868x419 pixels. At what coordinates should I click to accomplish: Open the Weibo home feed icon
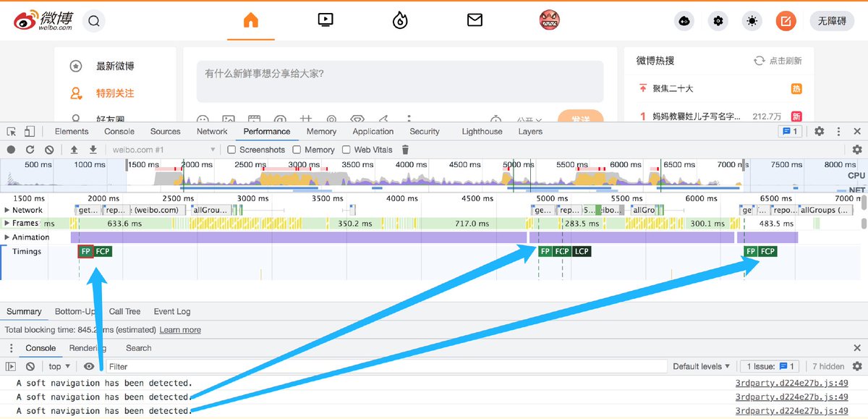(x=250, y=21)
